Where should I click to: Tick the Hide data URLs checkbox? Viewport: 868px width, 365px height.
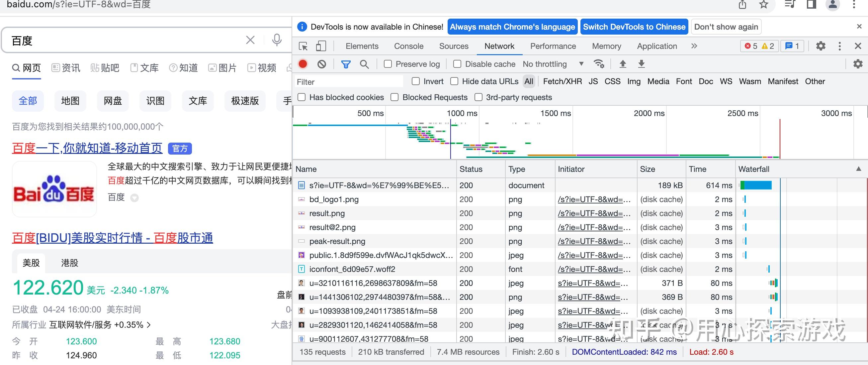coord(454,81)
